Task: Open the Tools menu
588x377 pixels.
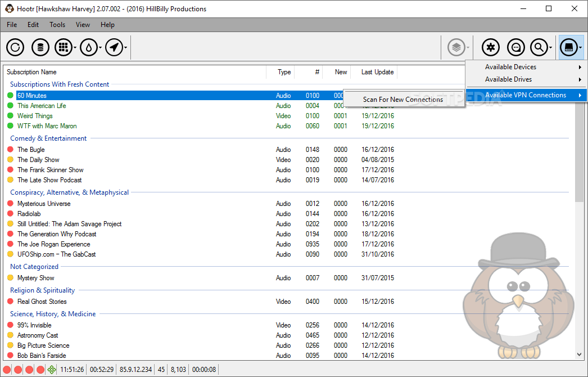Action: click(x=57, y=25)
